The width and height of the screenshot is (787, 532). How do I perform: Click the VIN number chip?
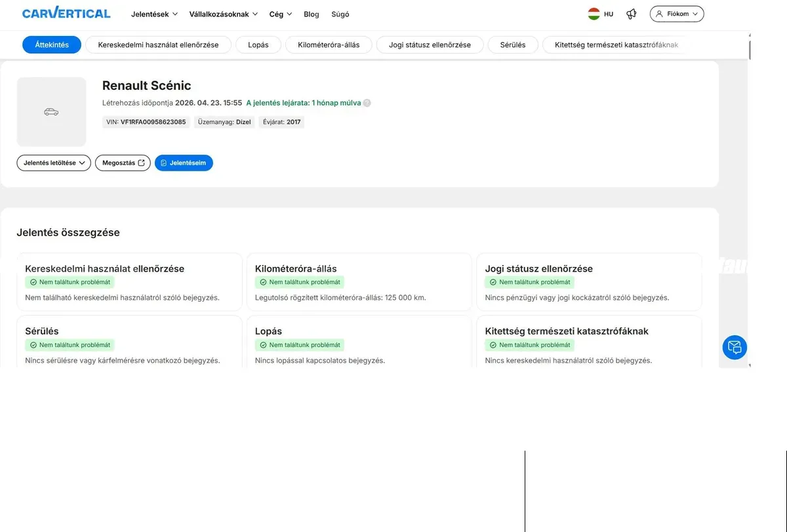(x=146, y=122)
